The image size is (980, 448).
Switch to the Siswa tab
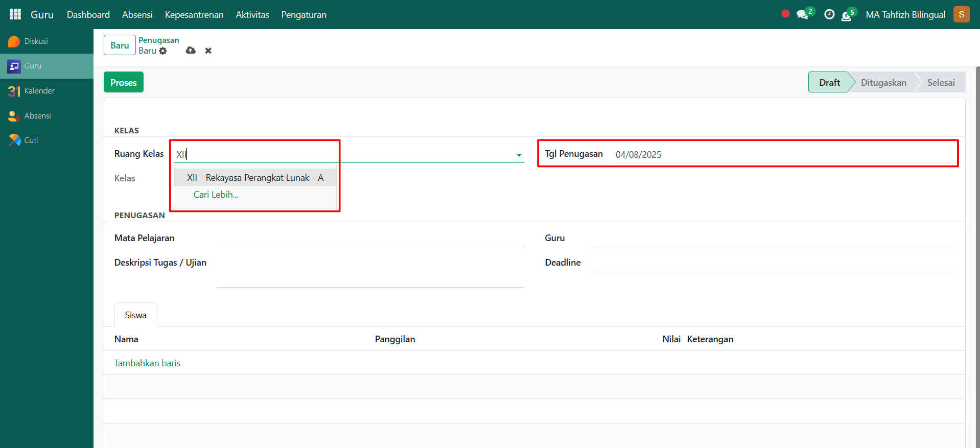pyautogui.click(x=135, y=315)
